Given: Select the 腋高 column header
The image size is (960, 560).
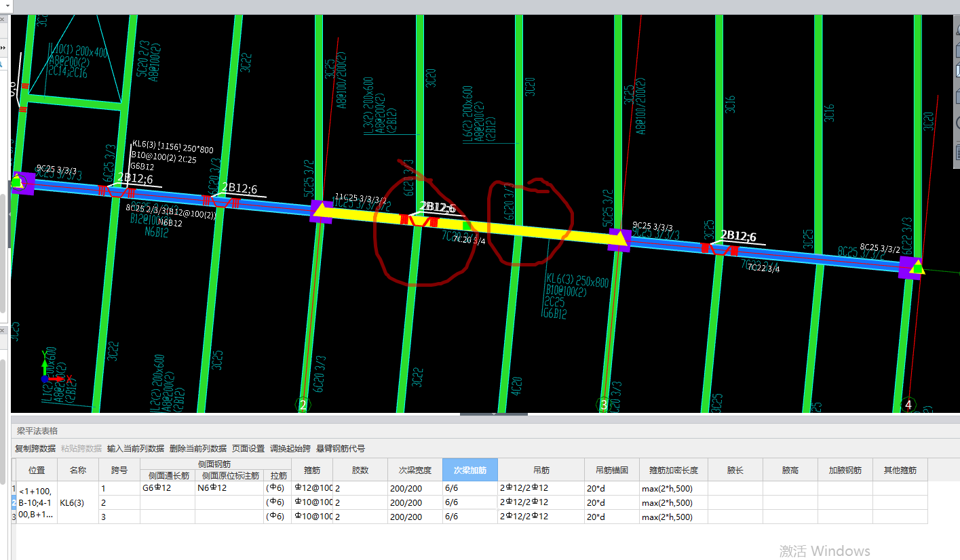Looking at the screenshot, I should click(790, 470).
